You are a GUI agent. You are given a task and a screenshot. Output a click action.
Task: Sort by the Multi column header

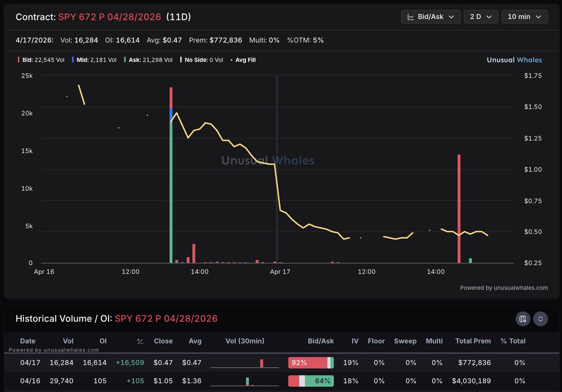pyautogui.click(x=434, y=341)
